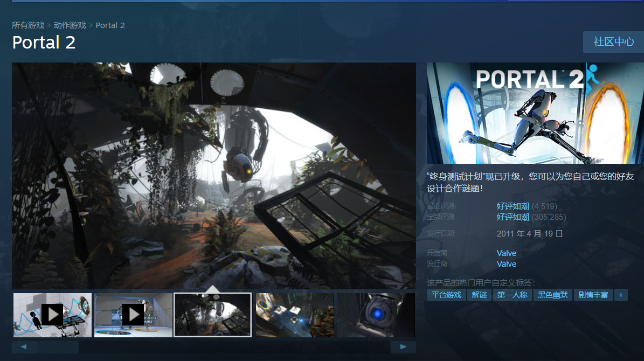Open the developer Valve link
The width and height of the screenshot is (644, 361).
[507, 253]
